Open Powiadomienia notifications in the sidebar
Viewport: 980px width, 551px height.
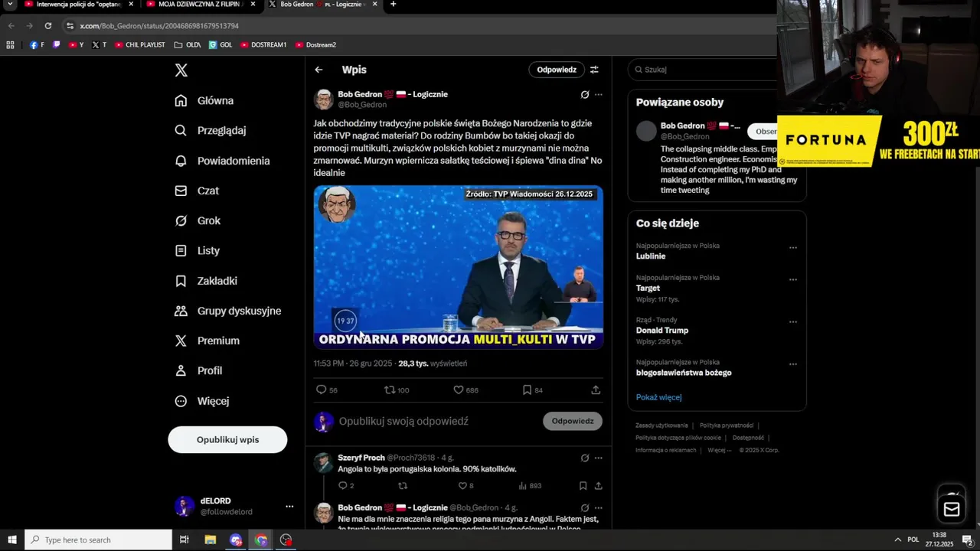click(x=222, y=161)
